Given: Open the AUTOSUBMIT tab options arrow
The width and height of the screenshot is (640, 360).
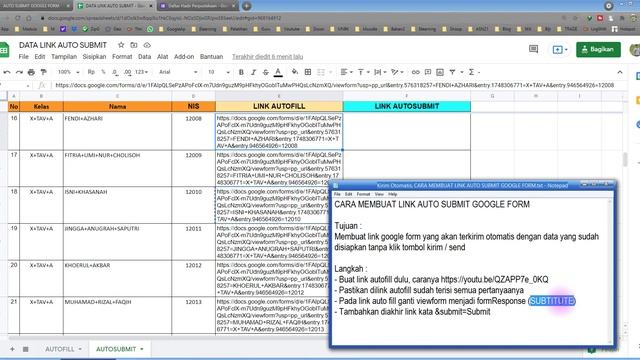Looking at the screenshot, I should point(142,349).
